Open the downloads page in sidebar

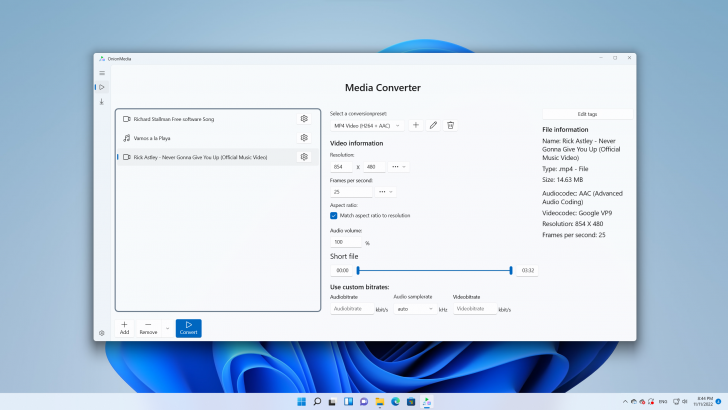[x=101, y=102]
